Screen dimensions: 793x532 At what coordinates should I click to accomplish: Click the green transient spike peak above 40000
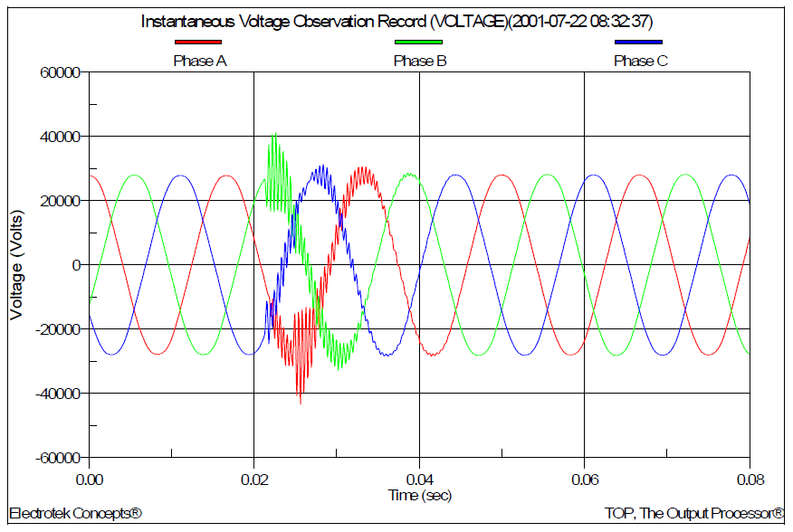(274, 135)
